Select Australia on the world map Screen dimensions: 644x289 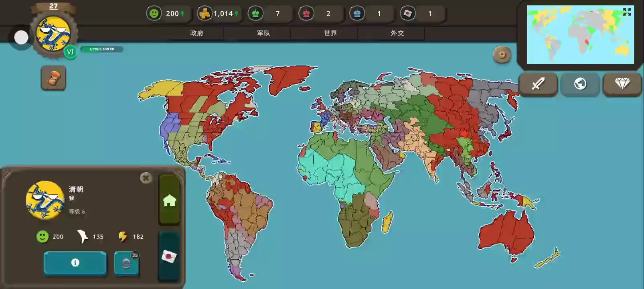tap(506, 234)
